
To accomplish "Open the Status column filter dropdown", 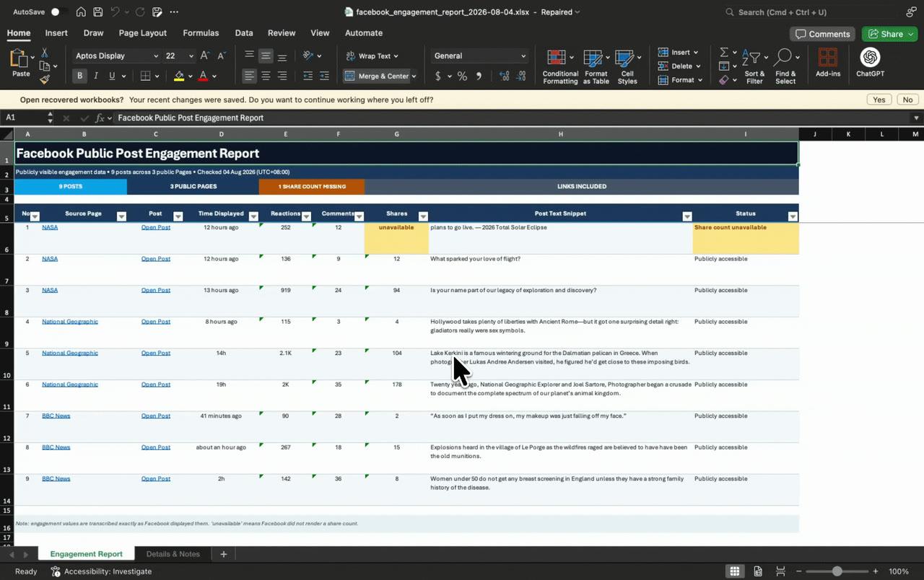I will (793, 216).
